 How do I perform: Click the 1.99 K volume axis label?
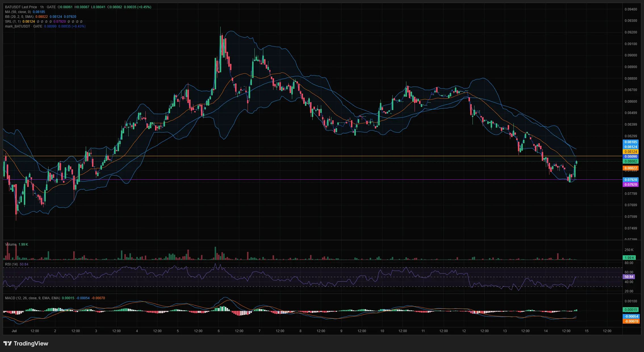point(629,258)
